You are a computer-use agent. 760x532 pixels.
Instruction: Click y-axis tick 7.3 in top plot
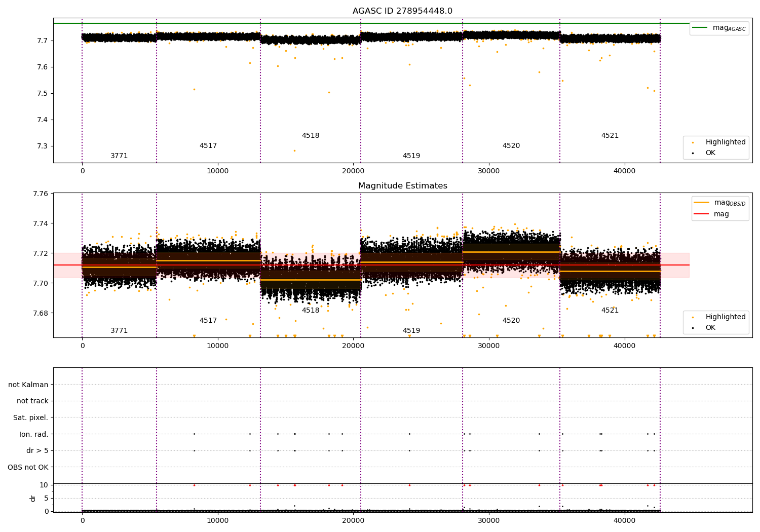click(43, 146)
